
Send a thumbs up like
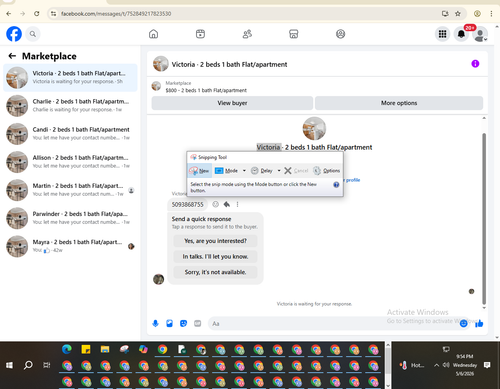click(479, 323)
